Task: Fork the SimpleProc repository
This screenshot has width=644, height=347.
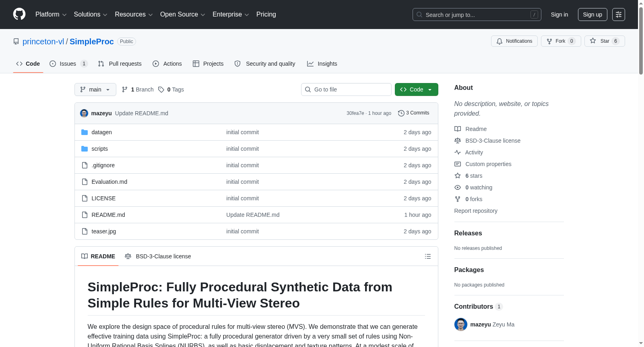Action: pos(561,41)
